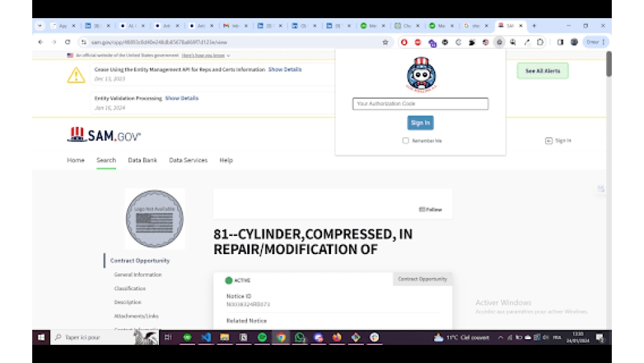
Task: Open the tab search dropdown arrow
Action: 40,26
